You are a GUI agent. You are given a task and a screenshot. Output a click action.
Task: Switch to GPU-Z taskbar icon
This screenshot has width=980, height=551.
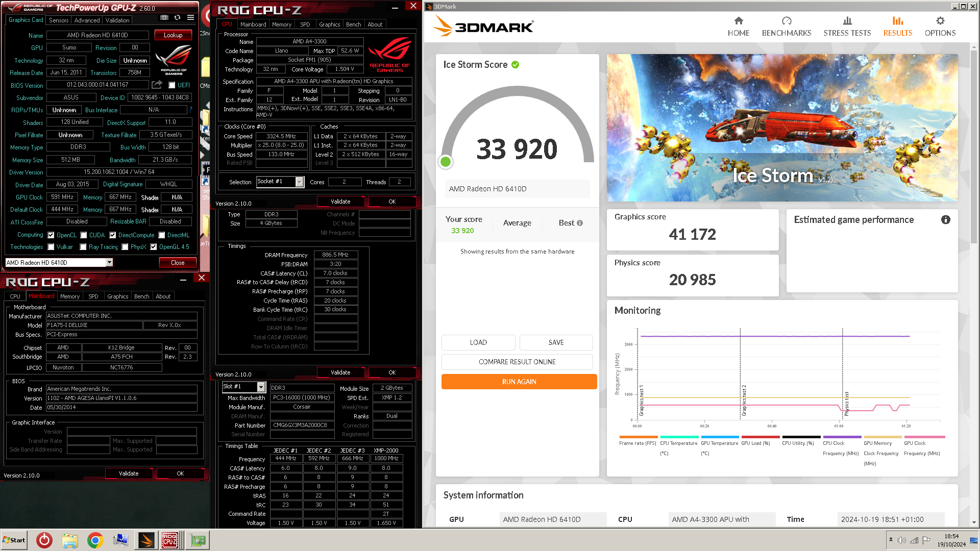pyautogui.click(x=198, y=540)
